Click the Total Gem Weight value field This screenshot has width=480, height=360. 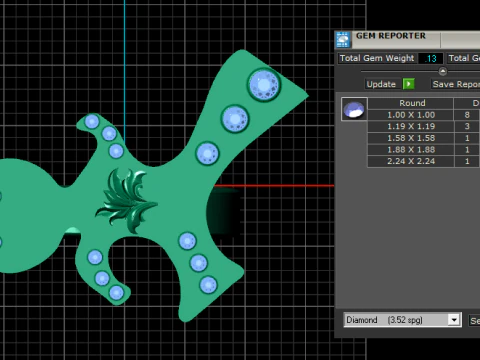(x=430, y=58)
